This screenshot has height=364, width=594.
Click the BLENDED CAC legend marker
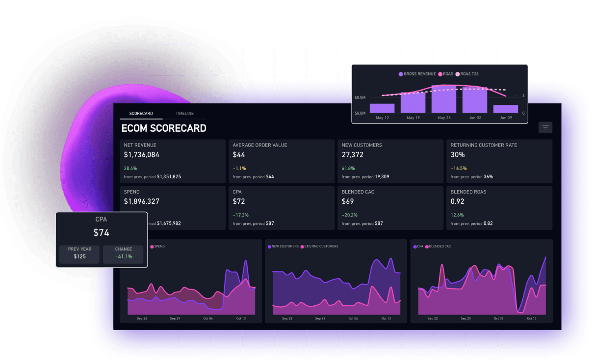coord(427,246)
